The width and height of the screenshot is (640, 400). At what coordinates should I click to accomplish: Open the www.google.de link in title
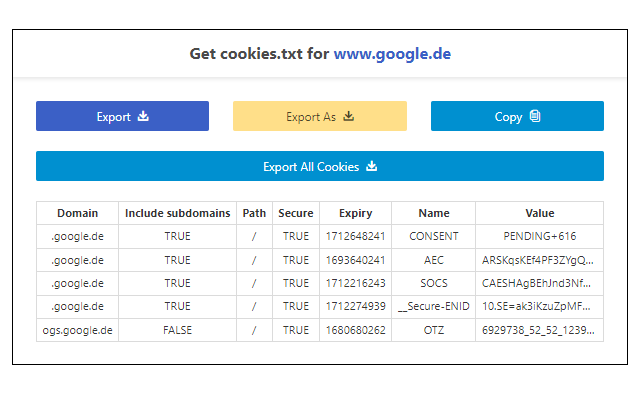[x=392, y=54]
